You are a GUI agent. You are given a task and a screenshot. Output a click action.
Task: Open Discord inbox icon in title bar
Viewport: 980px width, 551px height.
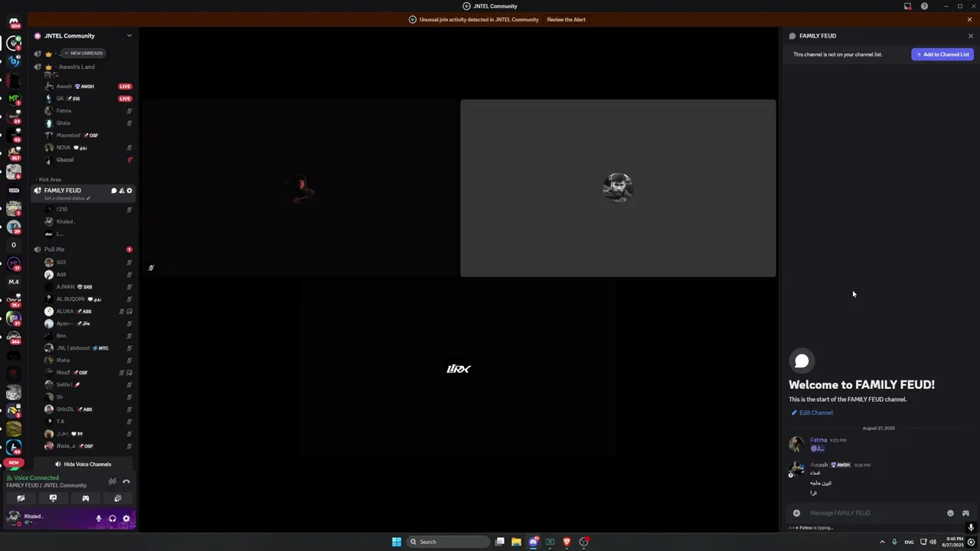[907, 6]
